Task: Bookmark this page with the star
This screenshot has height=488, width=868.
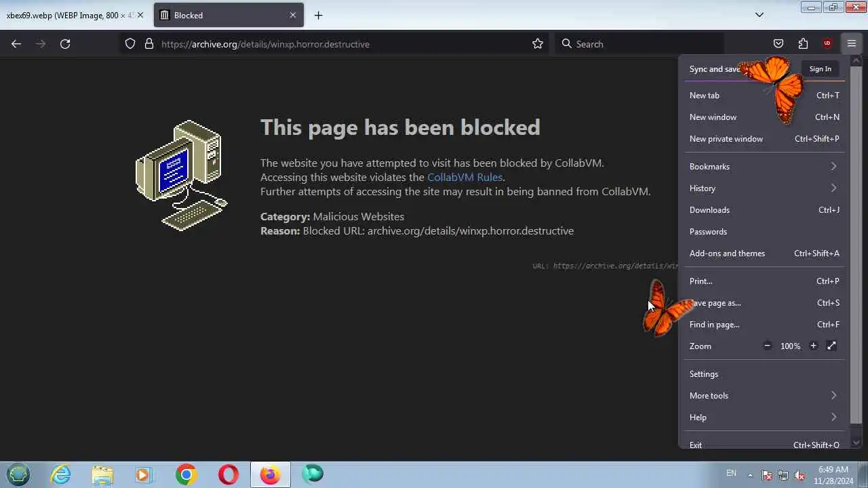Action: [538, 44]
